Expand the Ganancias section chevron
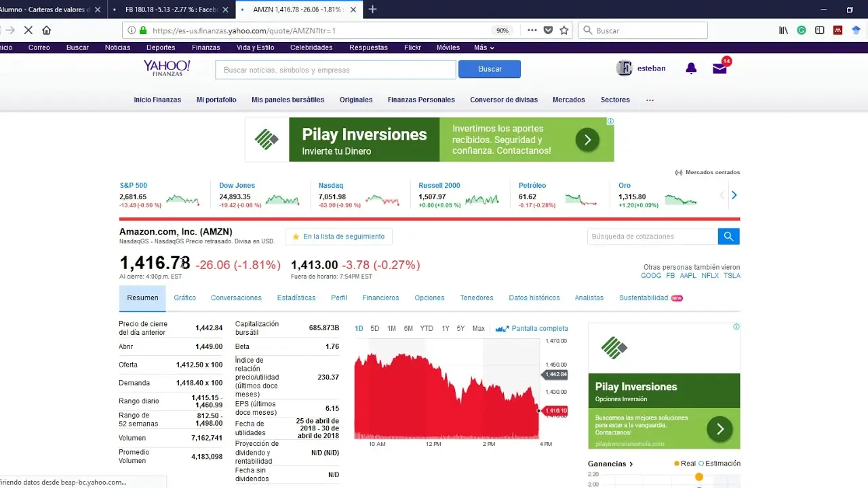The width and height of the screenshot is (868, 488). click(x=631, y=464)
